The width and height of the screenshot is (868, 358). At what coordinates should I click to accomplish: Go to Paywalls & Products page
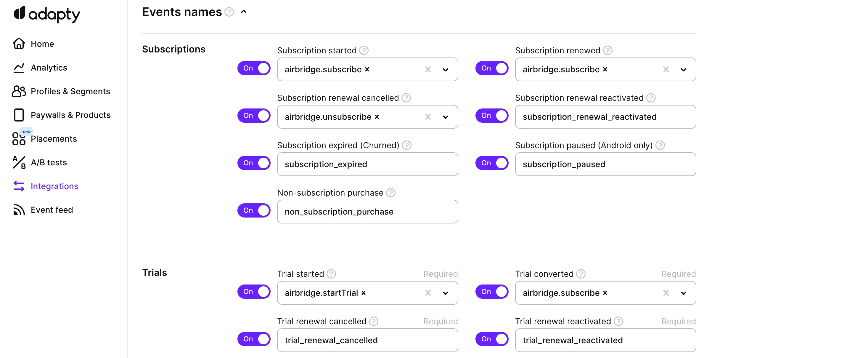70,115
